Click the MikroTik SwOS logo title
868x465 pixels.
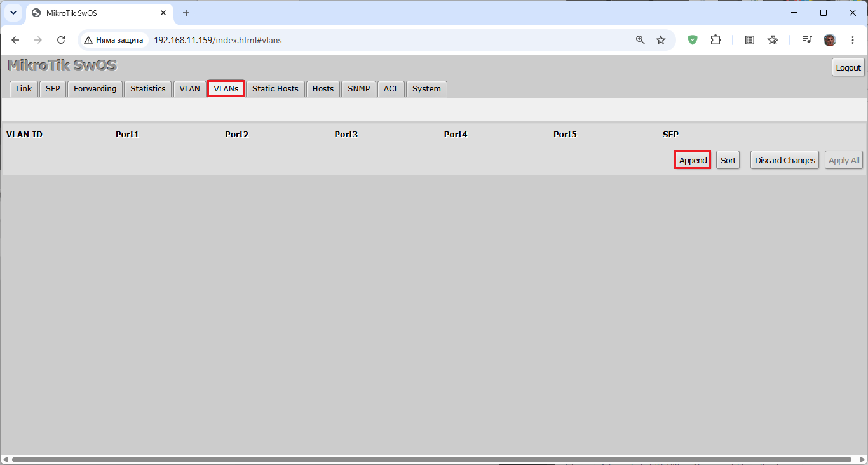pos(62,65)
